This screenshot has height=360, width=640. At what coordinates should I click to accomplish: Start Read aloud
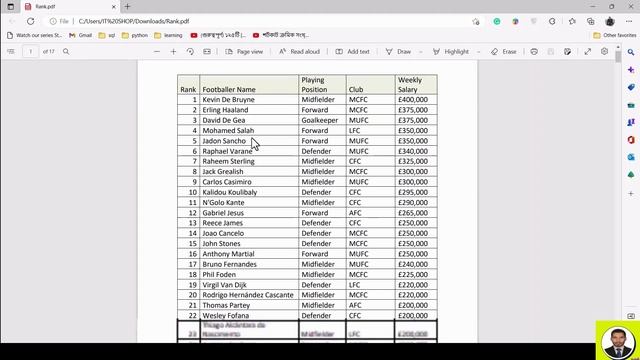(299, 52)
